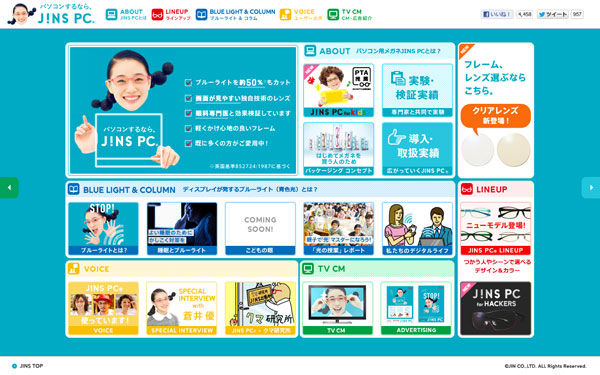The height and width of the screenshot is (375, 600).
Task: Open the JINS PC 使っています VOICE tile
Action: click(103, 308)
